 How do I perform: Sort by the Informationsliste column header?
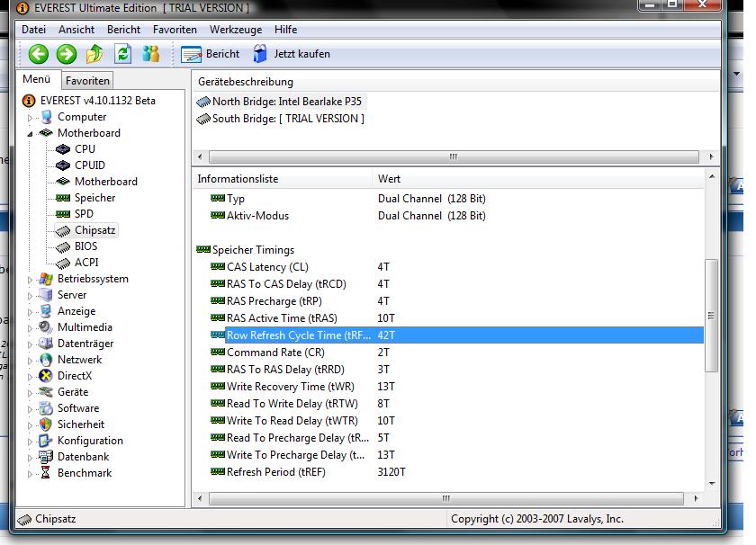(x=282, y=179)
